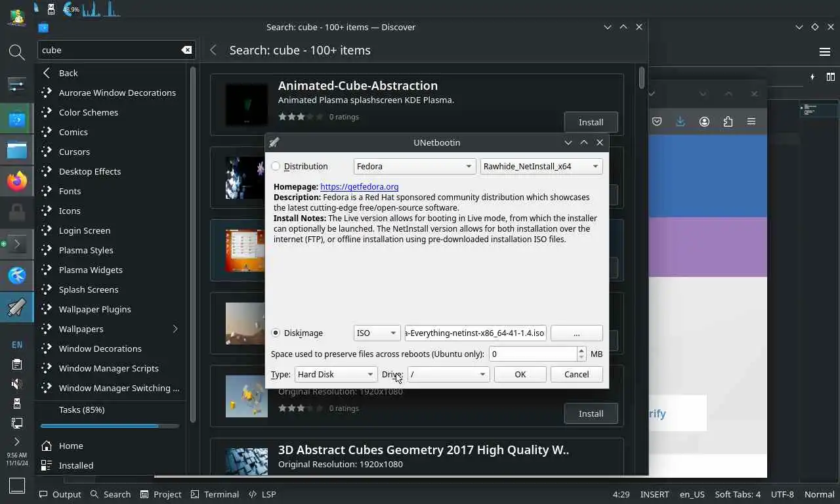Click Discover results vertical scrollbar
The width and height of the screenshot is (840, 504).
(642, 77)
